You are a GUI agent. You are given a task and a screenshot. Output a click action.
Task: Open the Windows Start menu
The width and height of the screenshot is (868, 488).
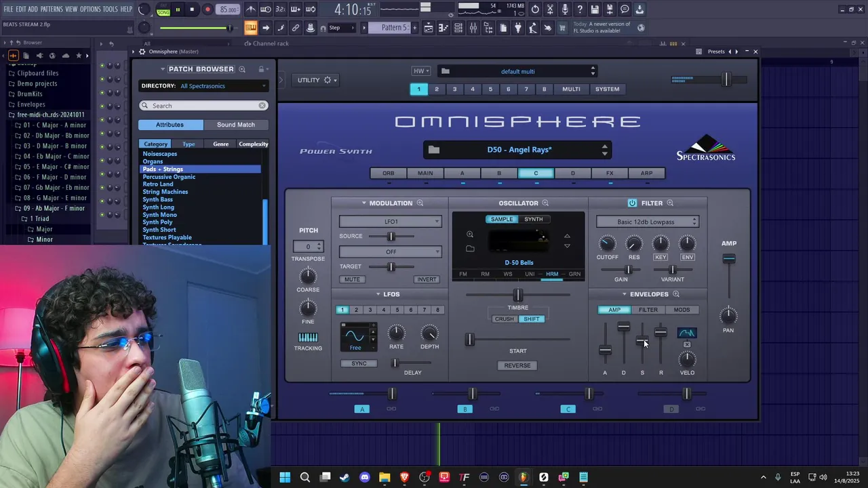285,477
